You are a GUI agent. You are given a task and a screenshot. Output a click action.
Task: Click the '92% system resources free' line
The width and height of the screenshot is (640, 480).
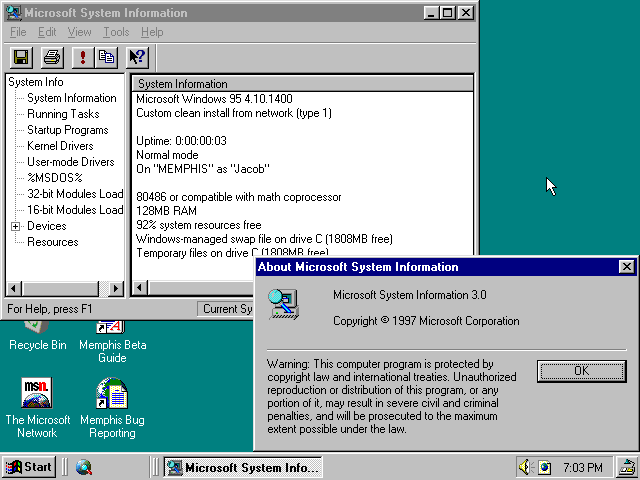click(x=198, y=225)
